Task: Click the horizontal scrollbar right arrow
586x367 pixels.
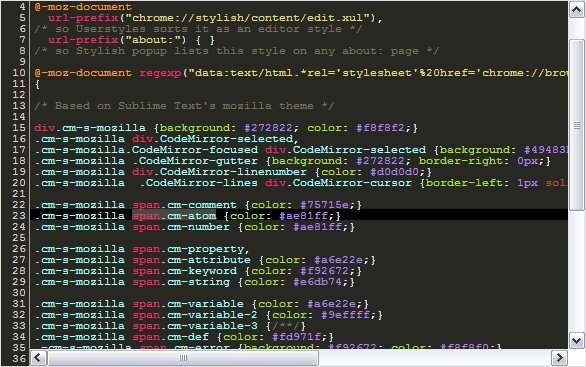Action: (x=559, y=358)
